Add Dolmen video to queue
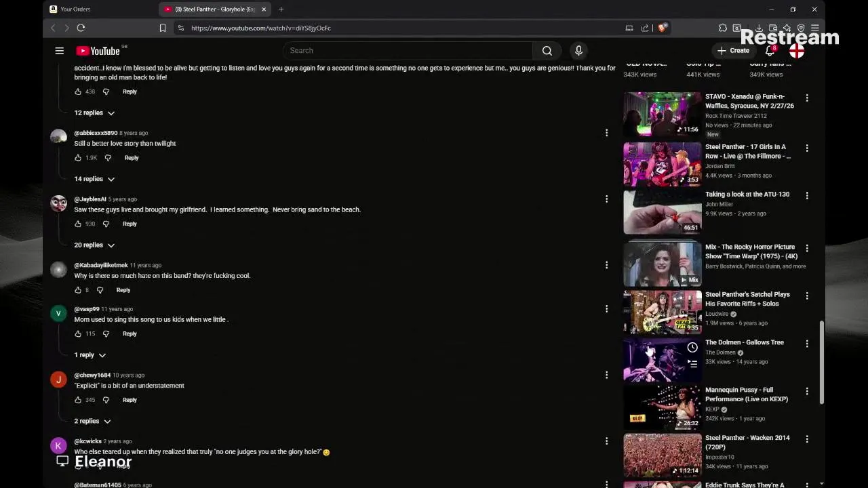The width and height of the screenshot is (868, 488). click(692, 363)
